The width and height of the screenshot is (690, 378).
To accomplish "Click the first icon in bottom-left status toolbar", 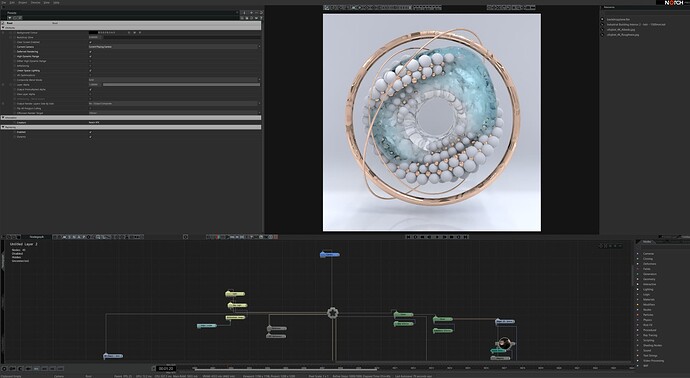I will (4, 368).
